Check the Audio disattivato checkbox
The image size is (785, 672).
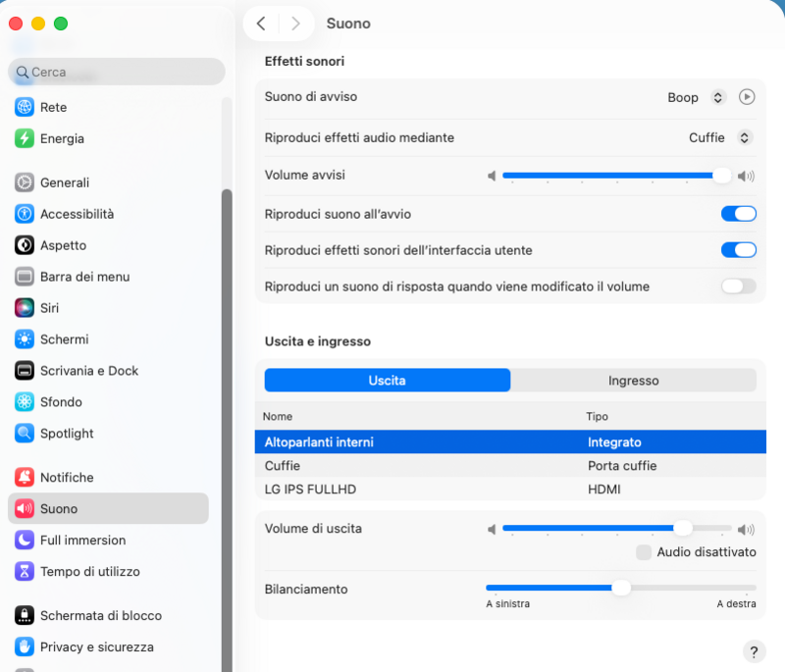[x=644, y=552]
